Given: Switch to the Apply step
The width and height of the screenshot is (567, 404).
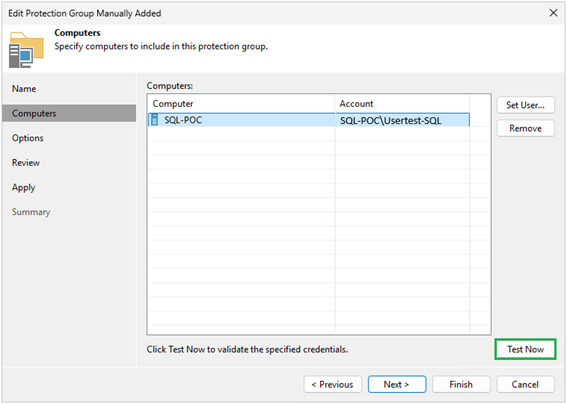Looking at the screenshot, I should click(x=24, y=187).
